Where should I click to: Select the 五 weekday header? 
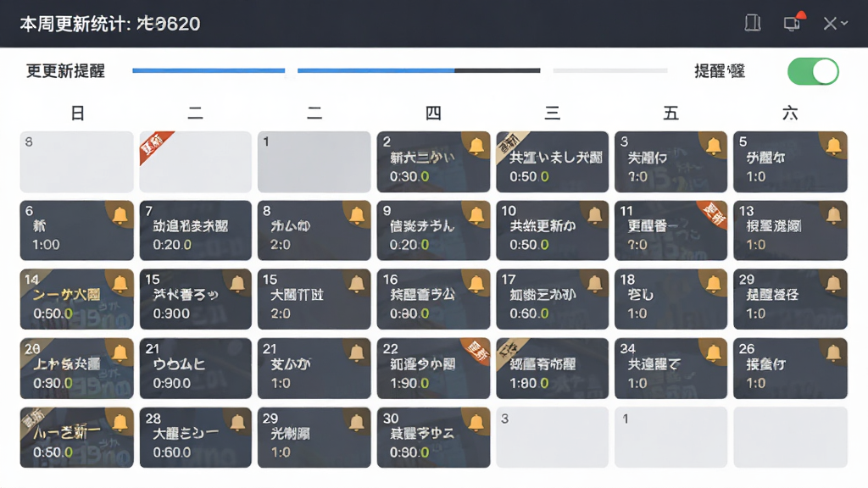click(x=671, y=114)
